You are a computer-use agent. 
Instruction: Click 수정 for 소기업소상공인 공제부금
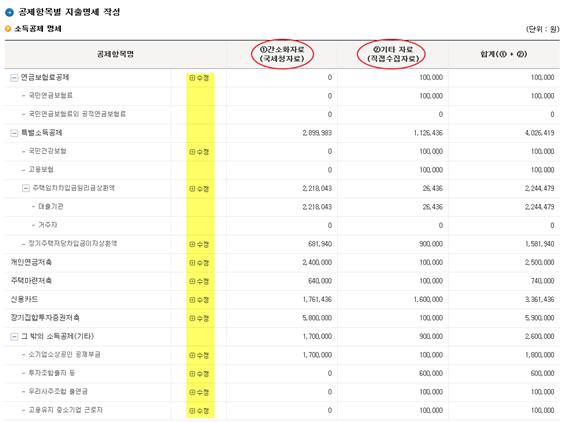click(x=199, y=355)
